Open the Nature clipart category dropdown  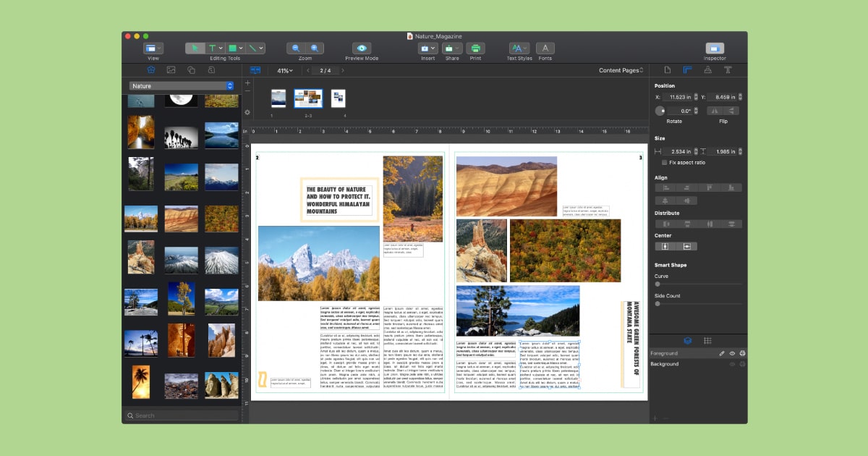(181, 85)
